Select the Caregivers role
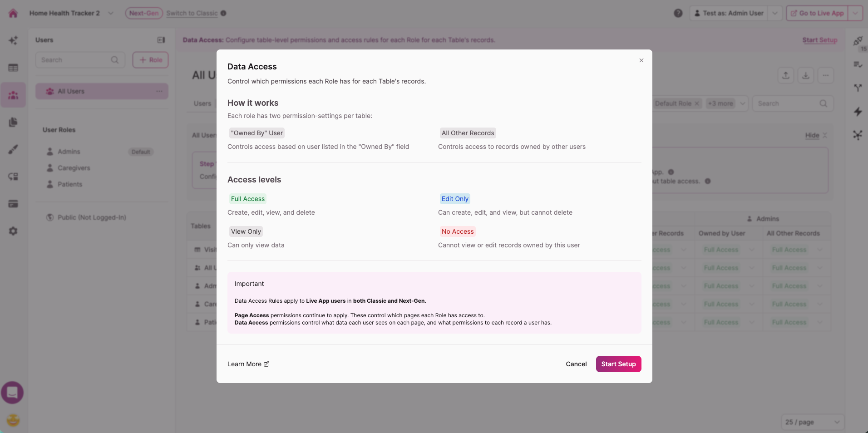The image size is (868, 433). [74, 168]
